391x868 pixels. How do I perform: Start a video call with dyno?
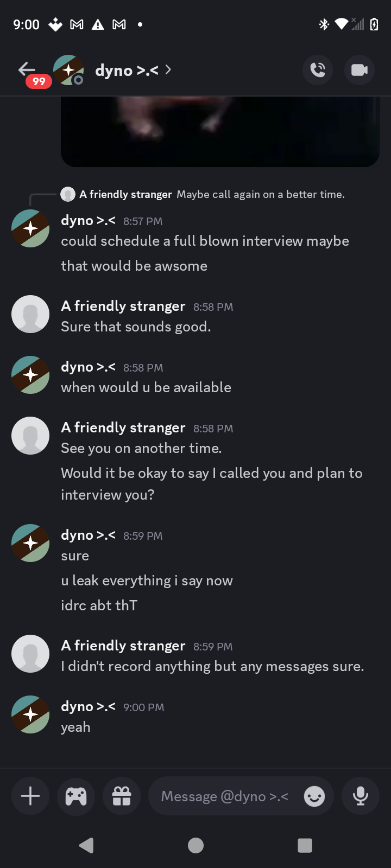click(359, 70)
